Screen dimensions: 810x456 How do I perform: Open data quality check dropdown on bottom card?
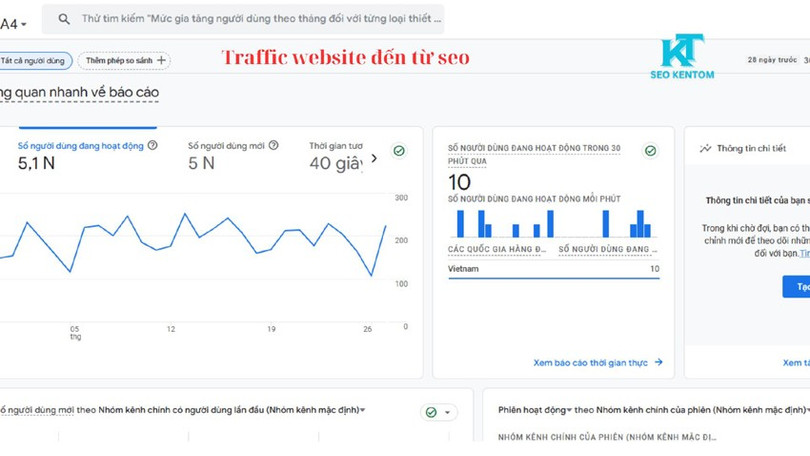[438, 412]
